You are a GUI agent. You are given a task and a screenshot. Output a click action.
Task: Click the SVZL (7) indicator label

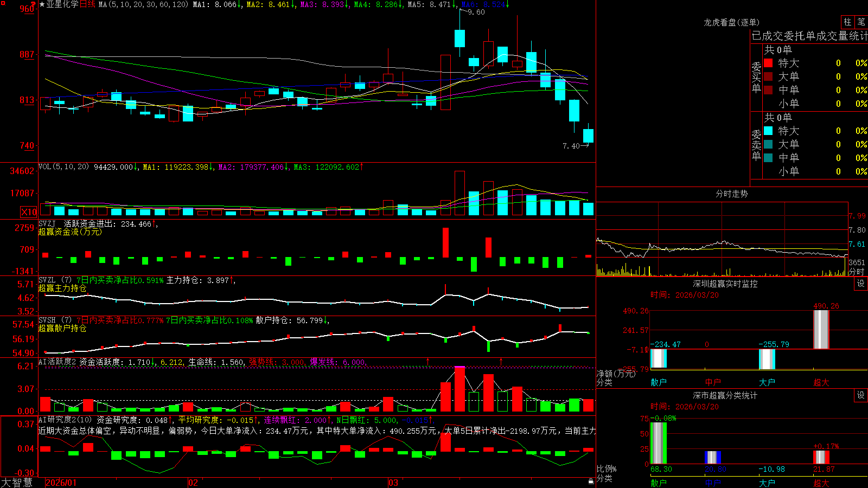55,280
